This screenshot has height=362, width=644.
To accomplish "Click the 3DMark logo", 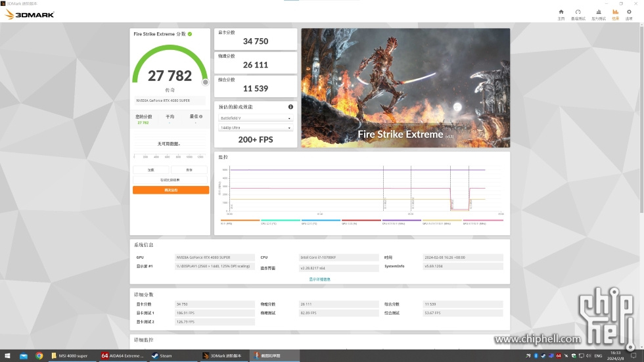I will [29, 14].
